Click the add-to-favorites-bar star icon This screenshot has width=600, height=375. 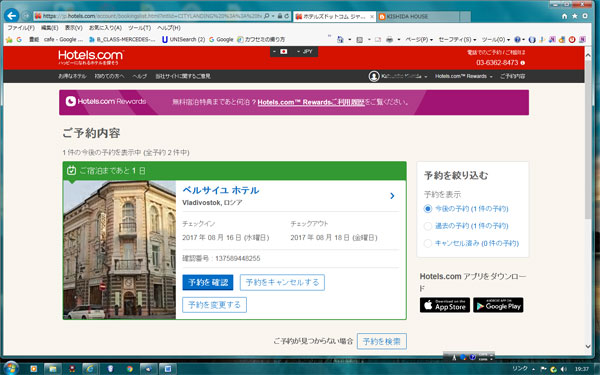pyautogui.click(x=9, y=39)
